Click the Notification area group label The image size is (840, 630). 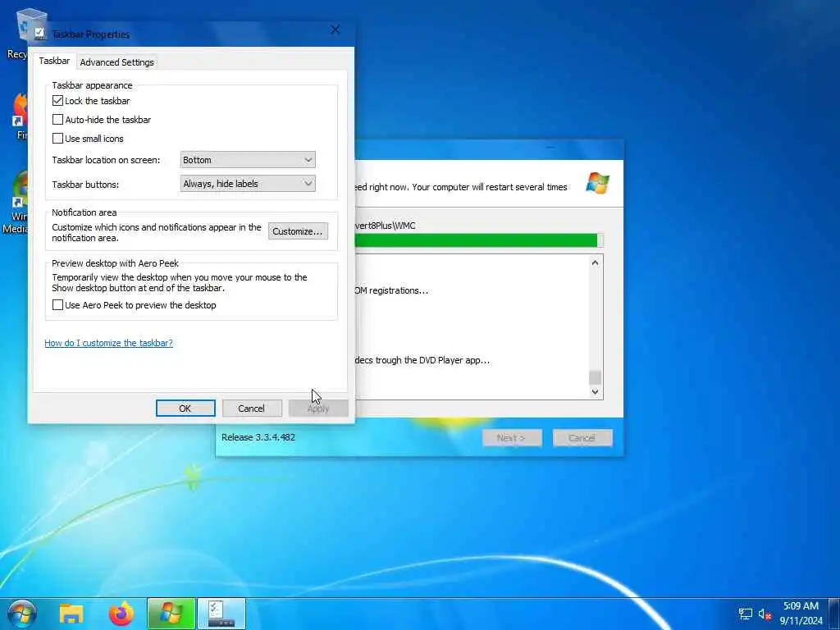[84, 212]
